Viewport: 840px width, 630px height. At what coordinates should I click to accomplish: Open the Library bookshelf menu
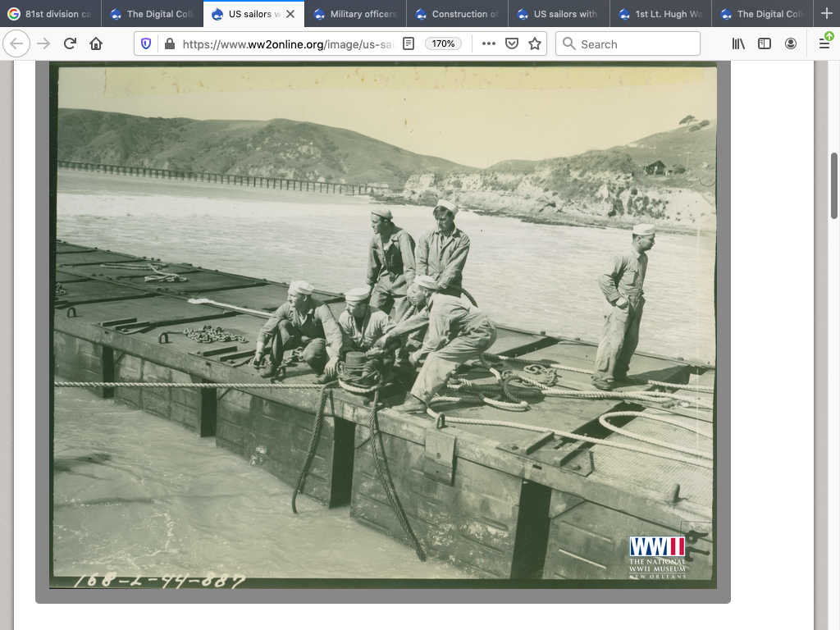(x=738, y=43)
